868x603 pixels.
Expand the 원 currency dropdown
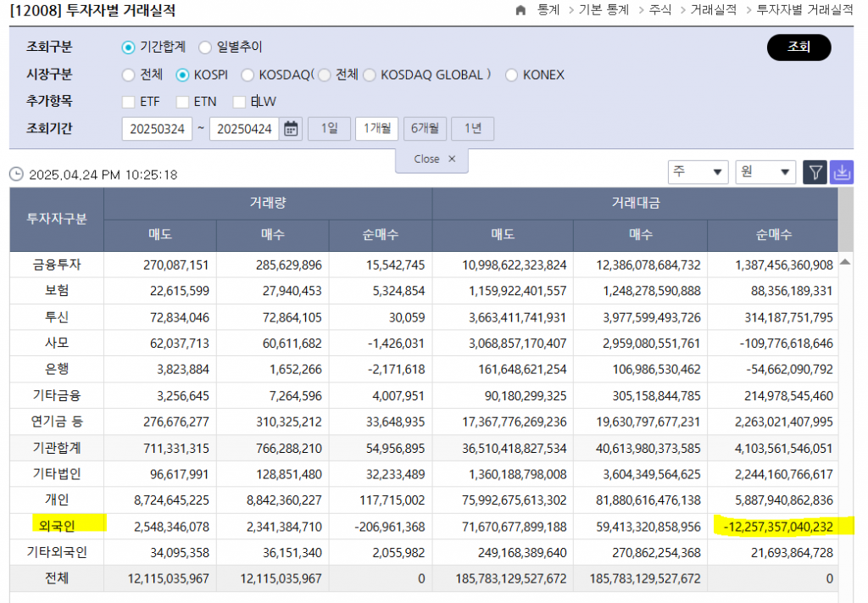pyautogui.click(x=765, y=172)
